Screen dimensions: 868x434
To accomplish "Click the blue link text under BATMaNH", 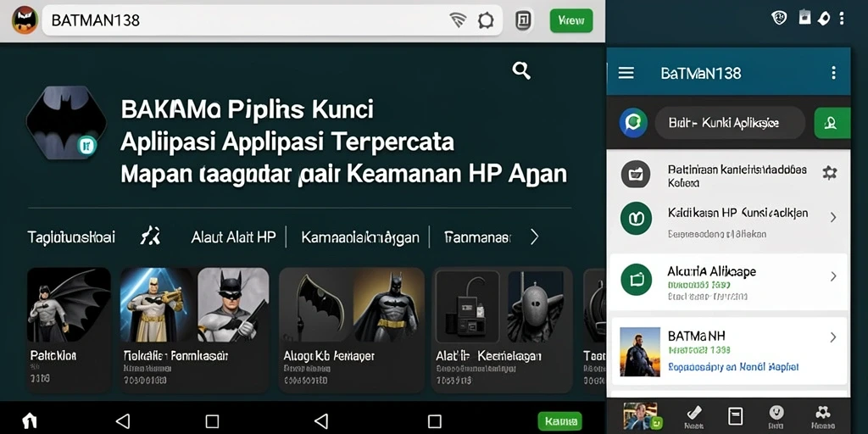I will [x=733, y=367].
